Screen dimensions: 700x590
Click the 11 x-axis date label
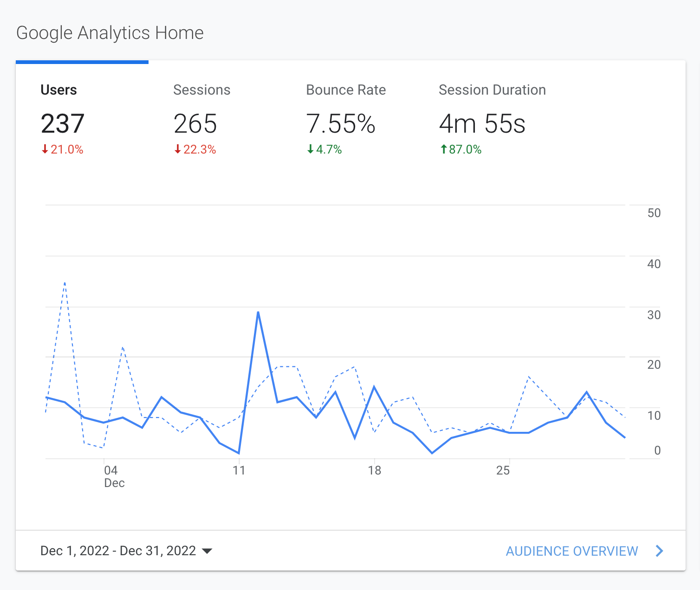tap(239, 470)
